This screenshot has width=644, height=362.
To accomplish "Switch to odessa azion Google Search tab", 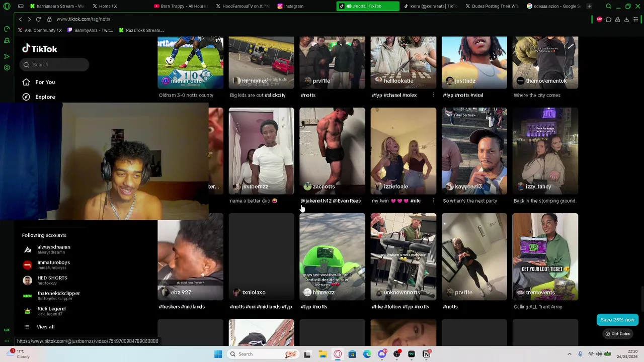I will 553,6.
